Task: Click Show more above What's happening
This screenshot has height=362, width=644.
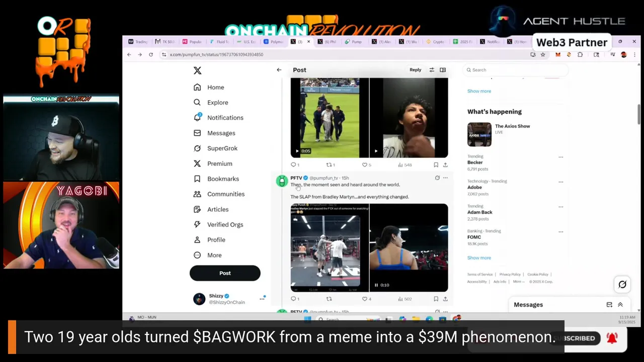Action: tap(479, 91)
